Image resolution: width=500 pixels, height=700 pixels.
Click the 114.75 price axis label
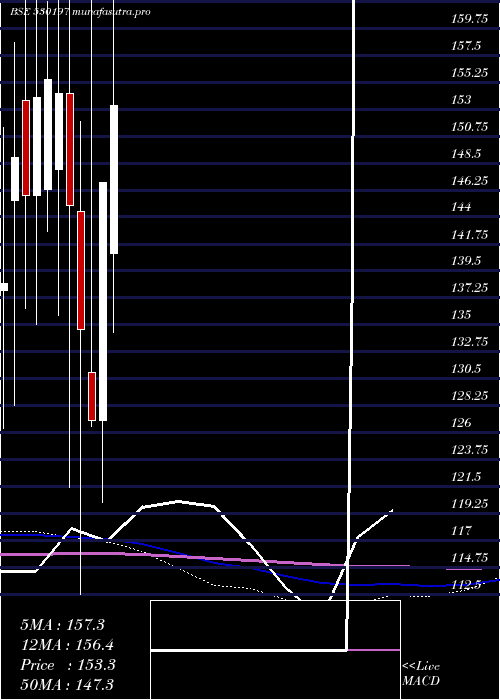[x=469, y=558]
